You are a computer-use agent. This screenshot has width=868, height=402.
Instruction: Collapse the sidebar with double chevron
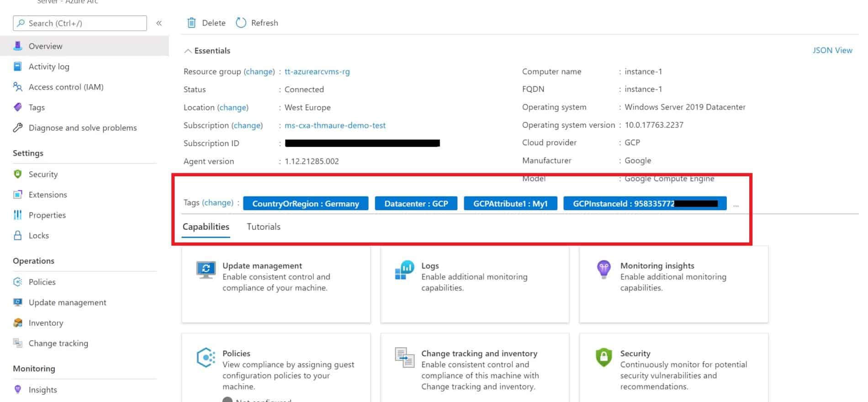click(159, 23)
